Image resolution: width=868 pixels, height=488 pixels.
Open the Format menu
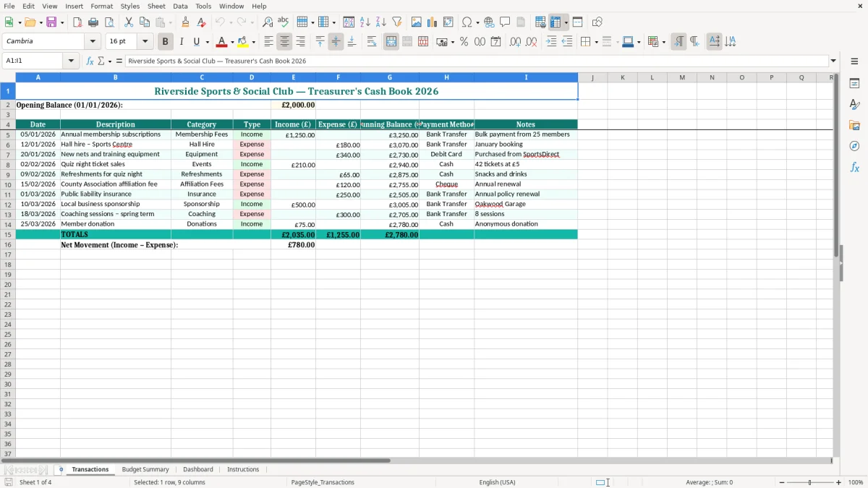[x=101, y=6]
